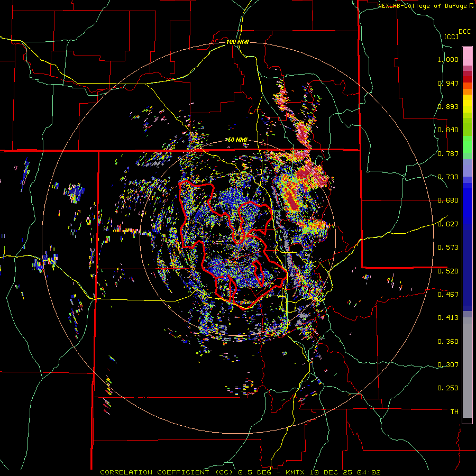This screenshot has width=476, height=476.
Task: Click the 04:02 timestamp in the caption
Action: 369,472
